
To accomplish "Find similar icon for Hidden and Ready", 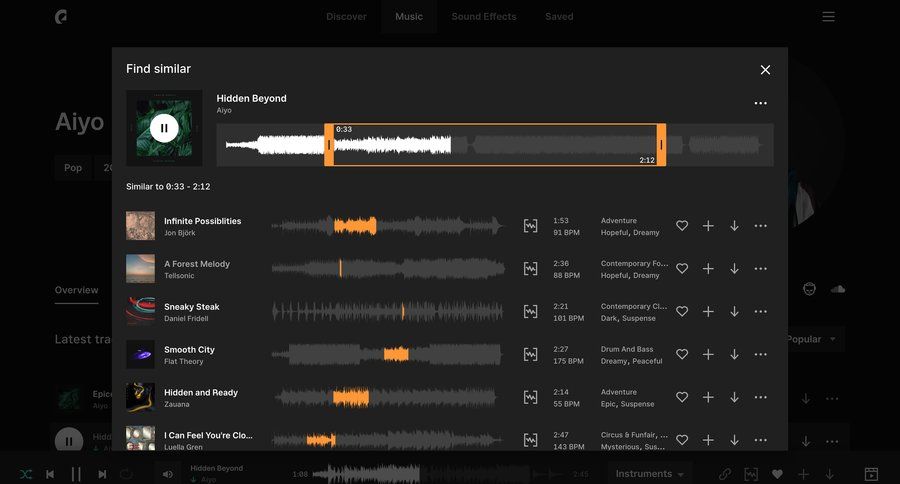I will click(x=531, y=397).
